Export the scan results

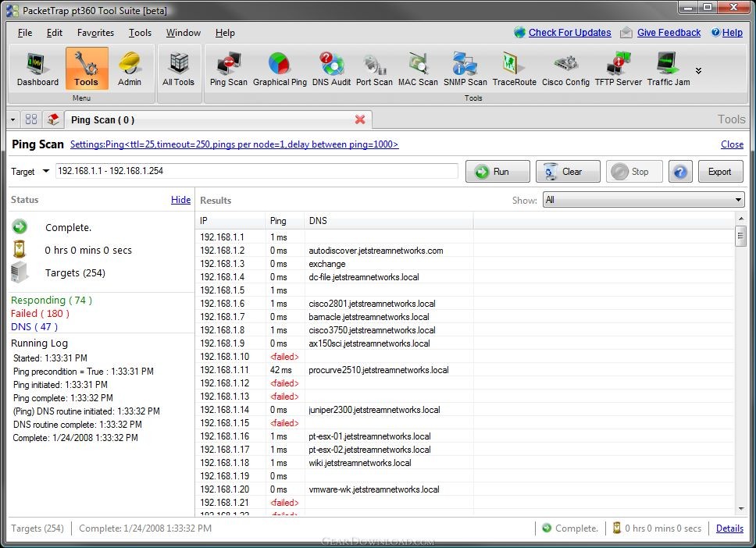tap(720, 172)
